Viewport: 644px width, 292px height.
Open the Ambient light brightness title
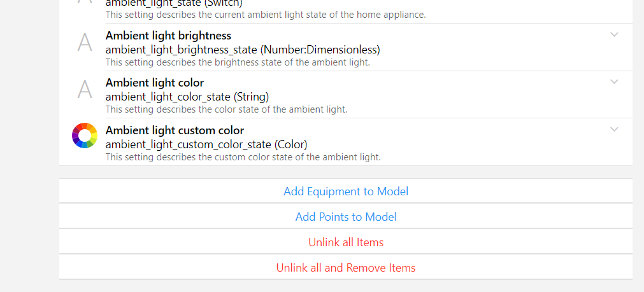[168, 36]
